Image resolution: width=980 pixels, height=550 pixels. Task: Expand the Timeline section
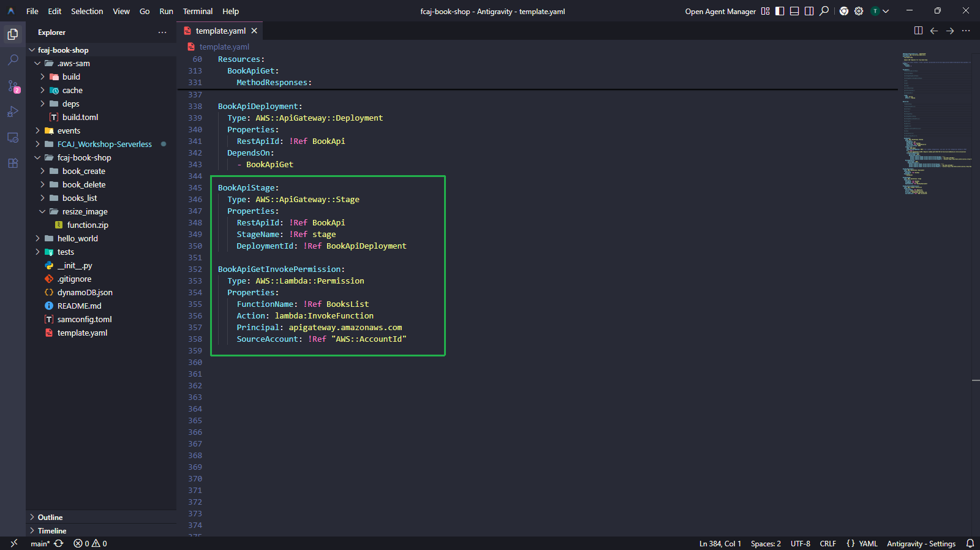click(x=101, y=531)
